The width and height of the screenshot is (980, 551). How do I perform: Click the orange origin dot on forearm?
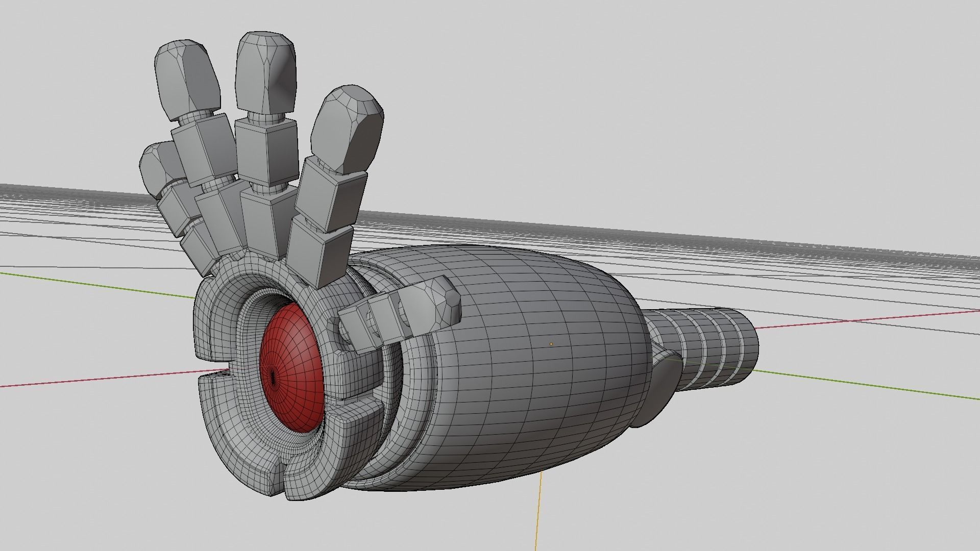tap(551, 344)
